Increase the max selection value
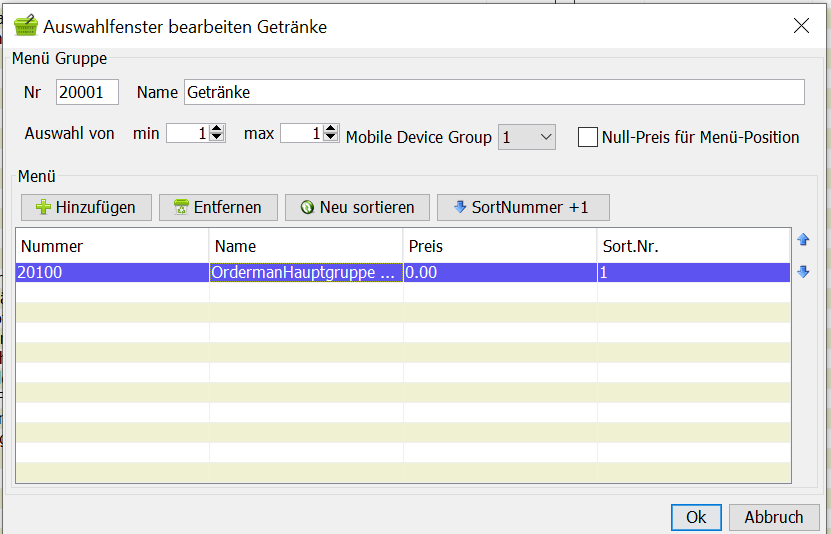 pyautogui.click(x=331, y=128)
